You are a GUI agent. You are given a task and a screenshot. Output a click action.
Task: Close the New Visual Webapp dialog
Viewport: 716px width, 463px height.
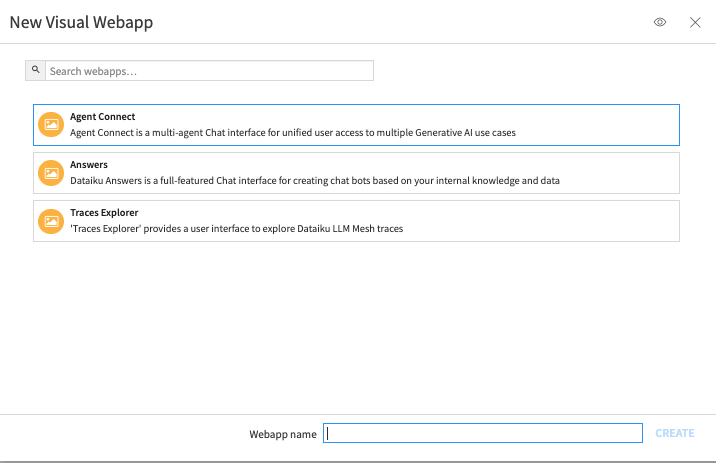(695, 22)
